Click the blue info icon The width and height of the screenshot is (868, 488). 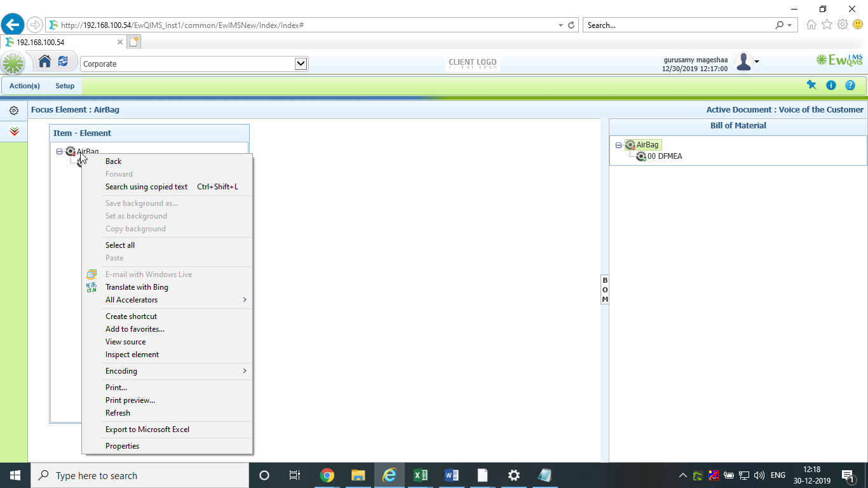point(831,85)
